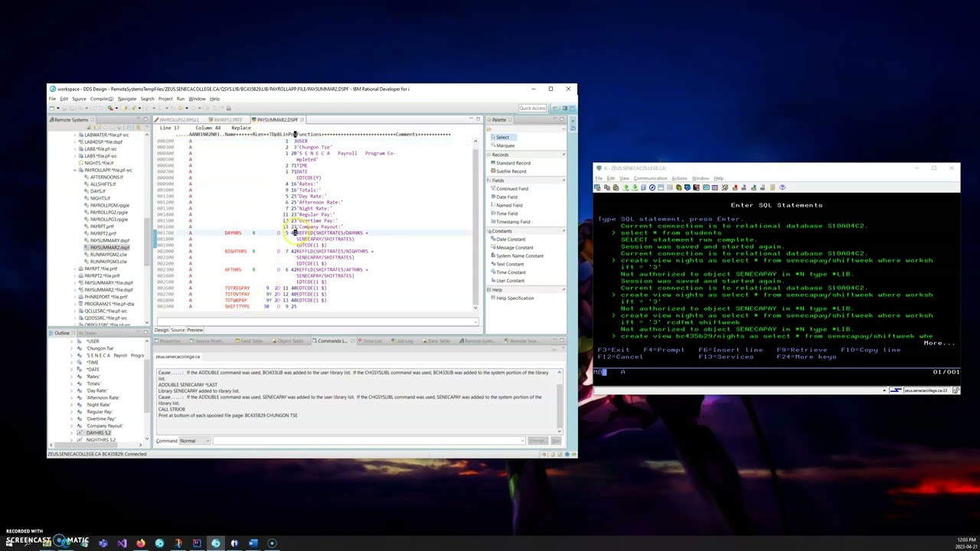
Task: Click the green send-file arrow in the terminal toolbar
Action: pos(626,187)
